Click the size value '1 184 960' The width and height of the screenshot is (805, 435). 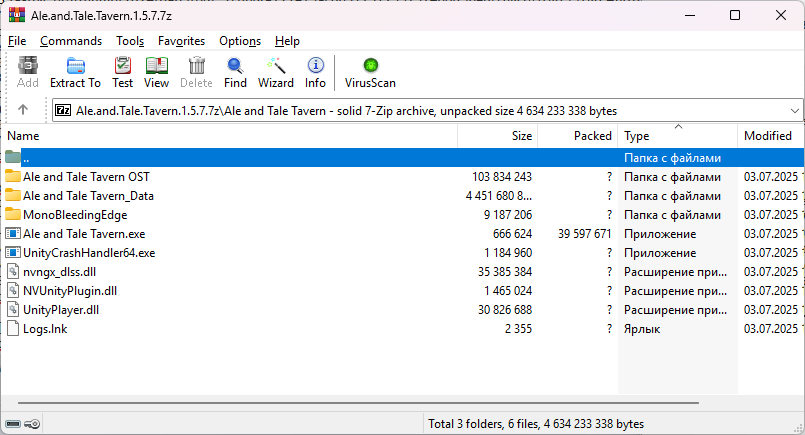[508, 253]
